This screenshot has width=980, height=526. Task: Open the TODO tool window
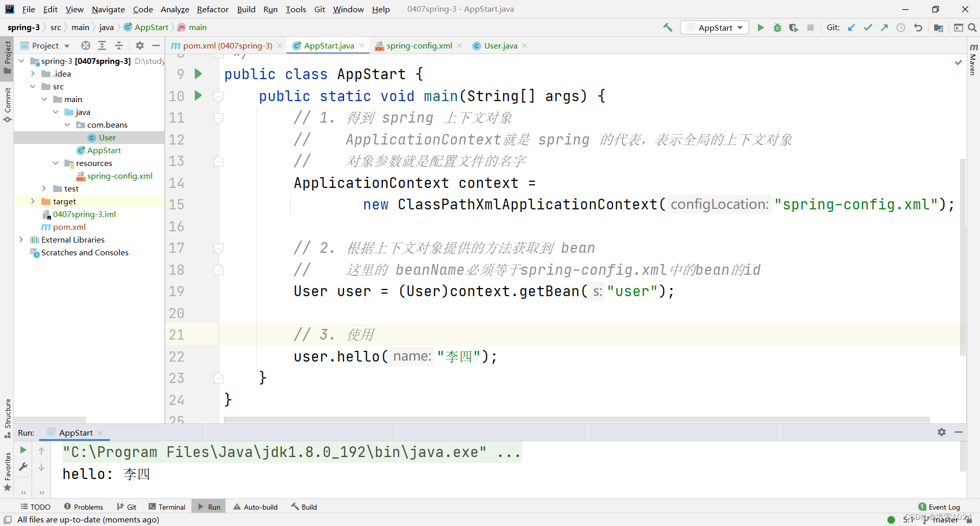[x=35, y=507]
